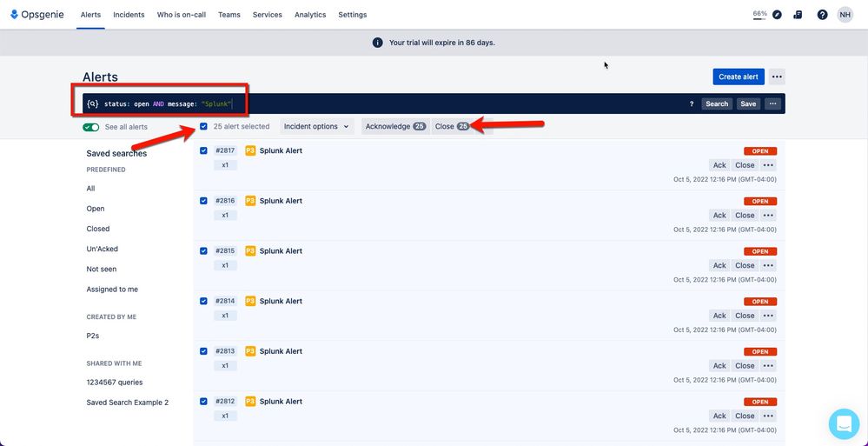Open query help question mark in search bar
The image size is (868, 446).
692,103
